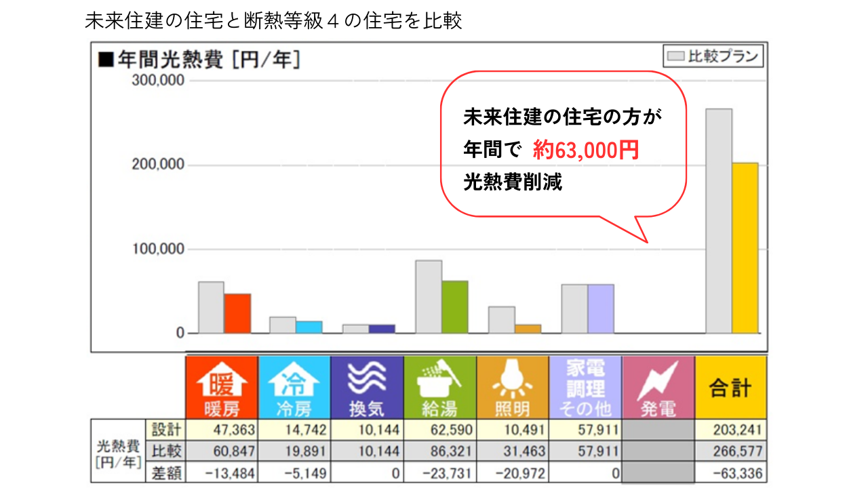This screenshot has height=488, width=868.
Task: Click the 266,577 total comparison value
Action: pyautogui.click(x=738, y=451)
